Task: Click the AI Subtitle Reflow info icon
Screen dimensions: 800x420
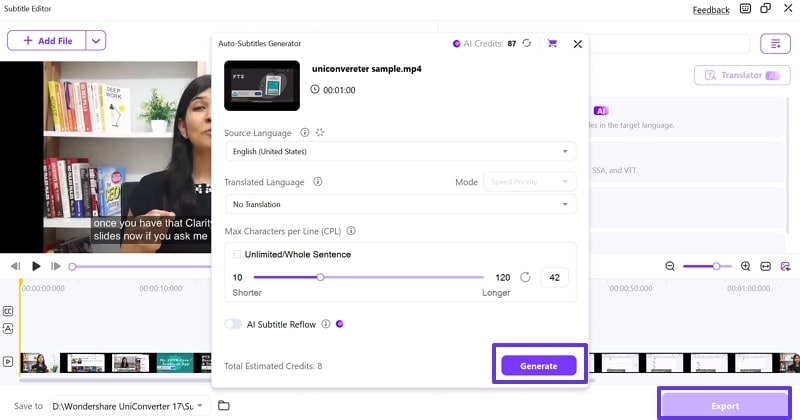Action: click(326, 324)
